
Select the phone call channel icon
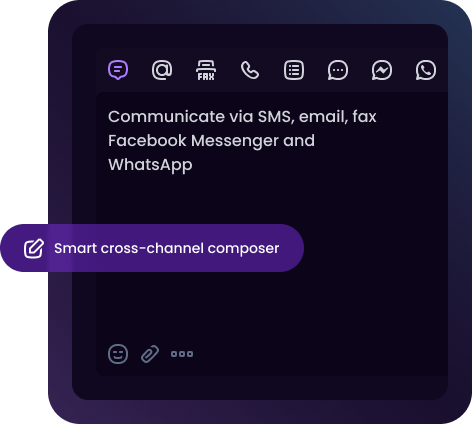[250, 70]
